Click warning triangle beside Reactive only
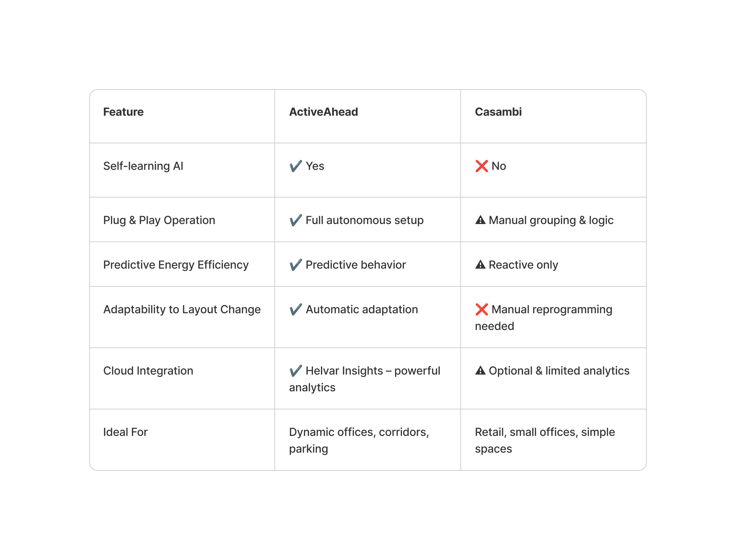The height and width of the screenshot is (560, 736). tap(480, 264)
